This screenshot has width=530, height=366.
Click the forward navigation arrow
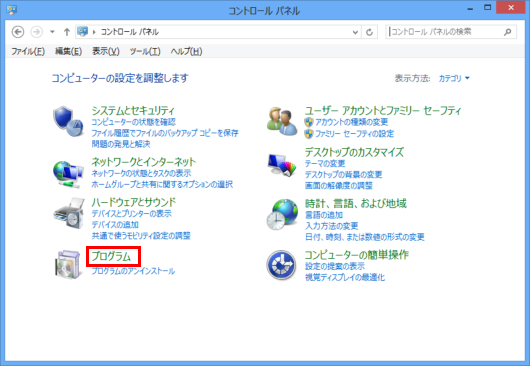37,32
